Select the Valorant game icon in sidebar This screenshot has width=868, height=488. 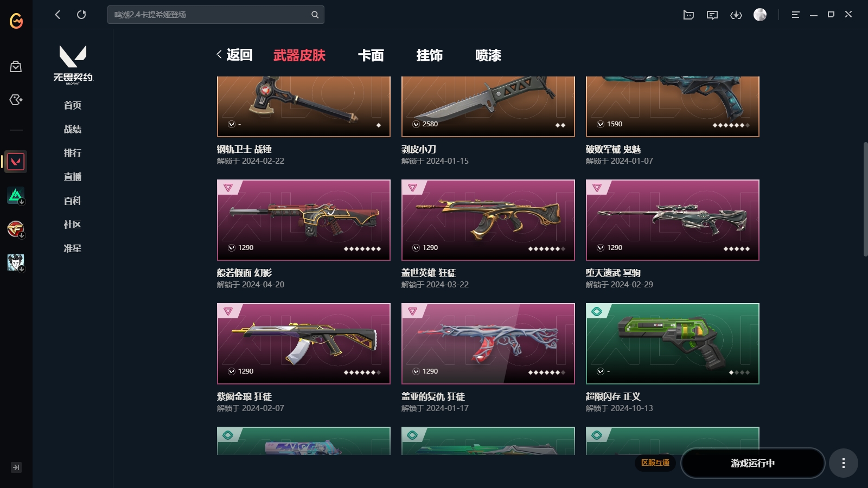click(16, 162)
